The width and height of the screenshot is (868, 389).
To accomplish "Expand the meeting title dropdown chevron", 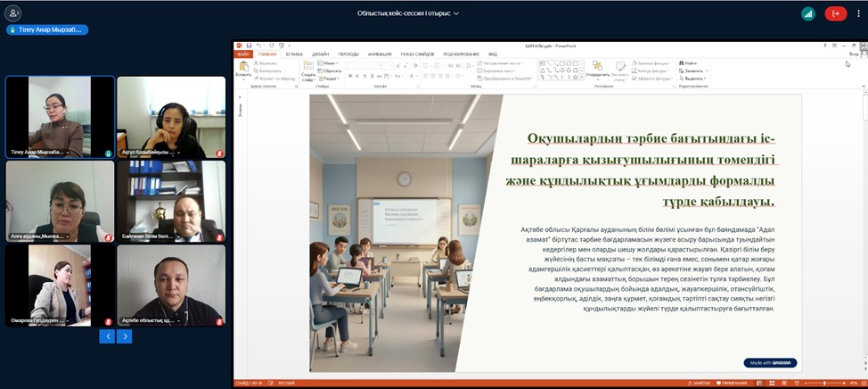I will [x=456, y=13].
